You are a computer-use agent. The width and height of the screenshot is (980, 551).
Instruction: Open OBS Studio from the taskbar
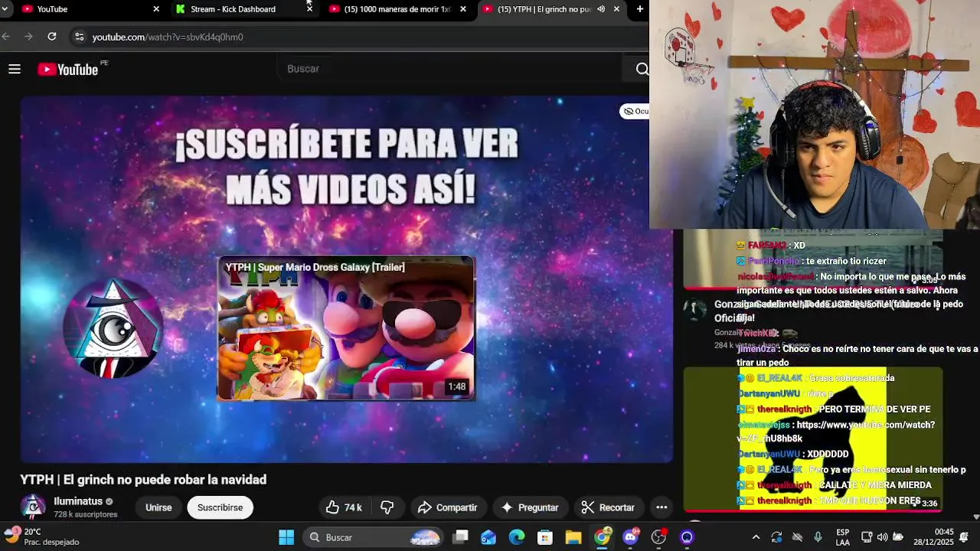[659, 537]
